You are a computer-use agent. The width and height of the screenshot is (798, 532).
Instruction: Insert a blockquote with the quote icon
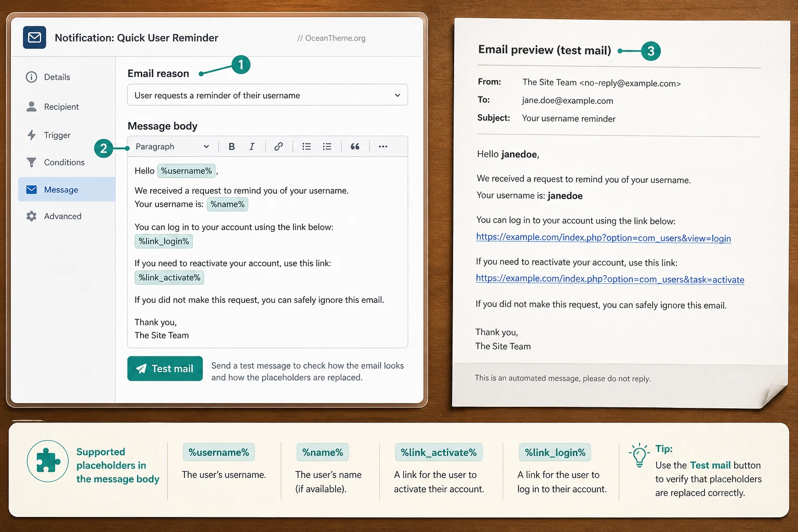pyautogui.click(x=355, y=147)
